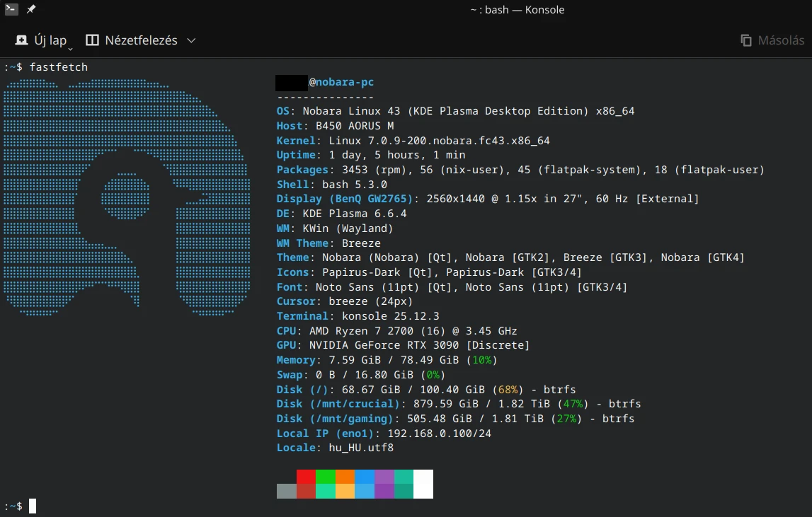Click the Packages line 3453 (rpm)
The width and height of the screenshot is (812, 517).
(x=520, y=170)
